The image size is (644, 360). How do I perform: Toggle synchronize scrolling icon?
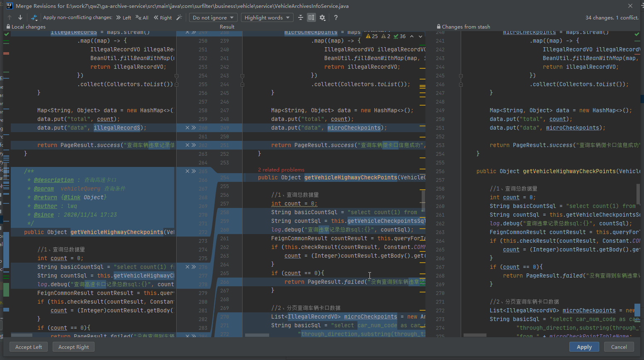311,17
